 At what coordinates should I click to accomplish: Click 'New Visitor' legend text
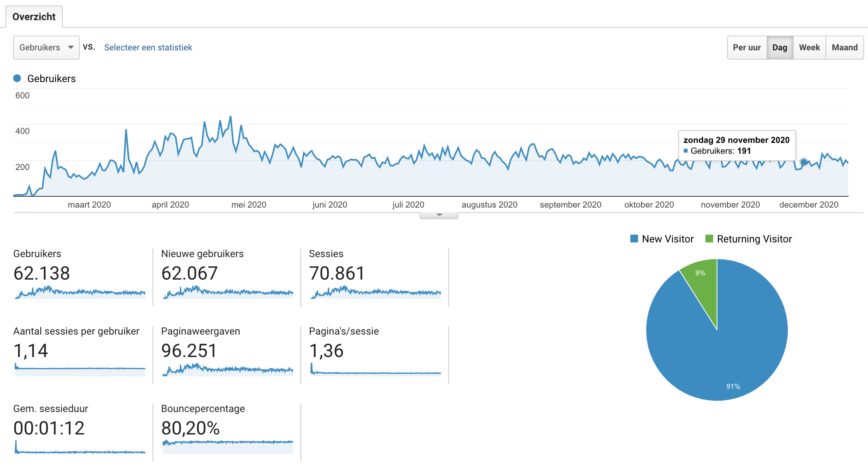coord(668,239)
